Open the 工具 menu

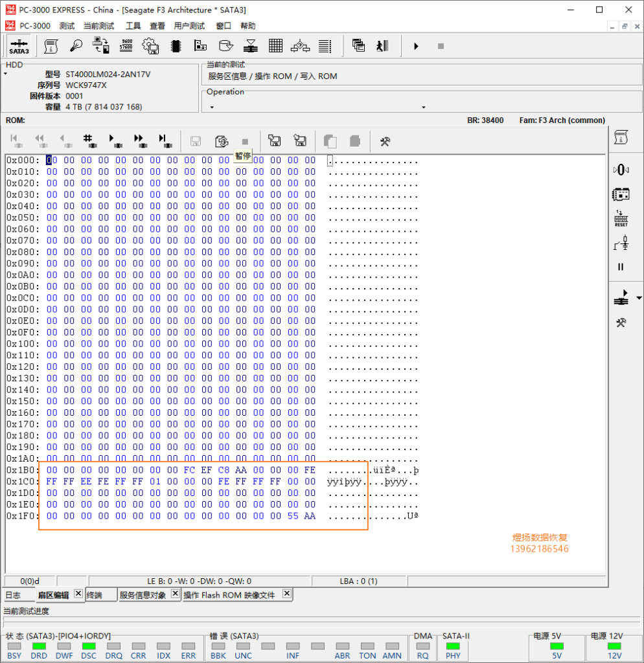point(133,26)
